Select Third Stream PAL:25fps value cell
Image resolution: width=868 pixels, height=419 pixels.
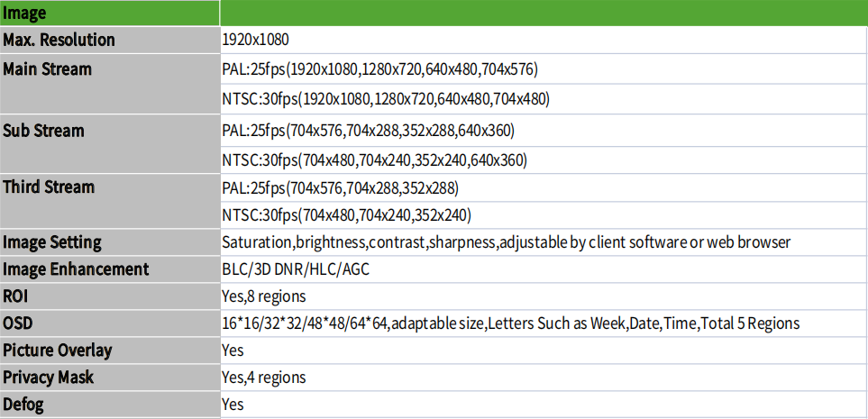pos(544,188)
